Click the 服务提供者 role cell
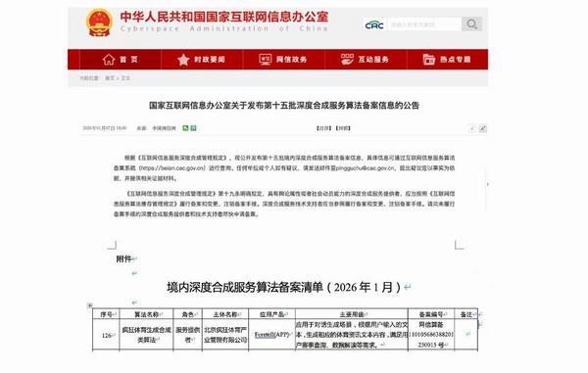588x373 pixels. click(188, 335)
